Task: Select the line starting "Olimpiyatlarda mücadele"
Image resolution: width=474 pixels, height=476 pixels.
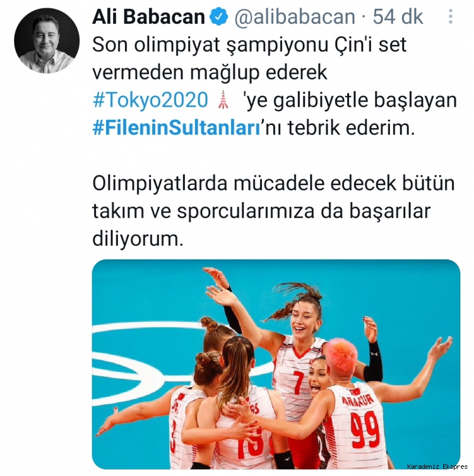Action: [x=273, y=183]
